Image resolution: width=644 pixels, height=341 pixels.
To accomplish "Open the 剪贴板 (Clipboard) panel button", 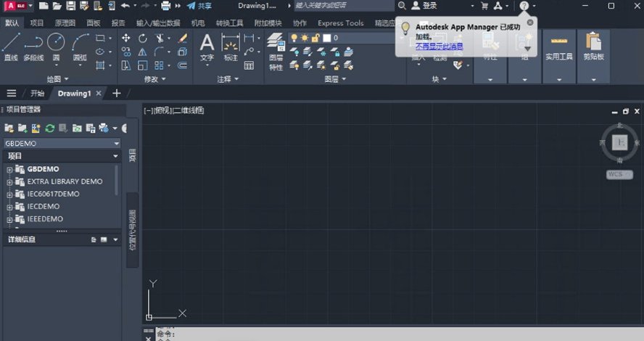I will [593, 57].
